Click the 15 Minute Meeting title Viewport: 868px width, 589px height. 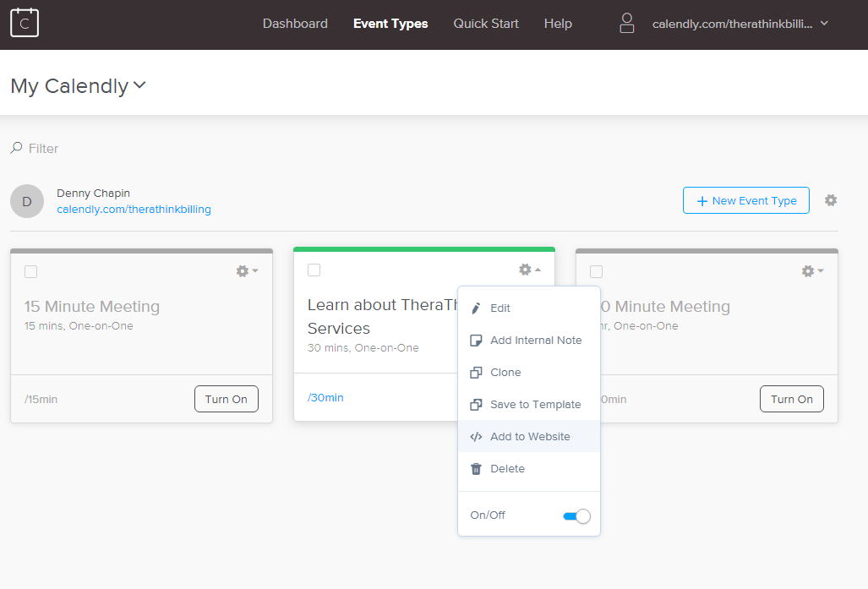92,306
